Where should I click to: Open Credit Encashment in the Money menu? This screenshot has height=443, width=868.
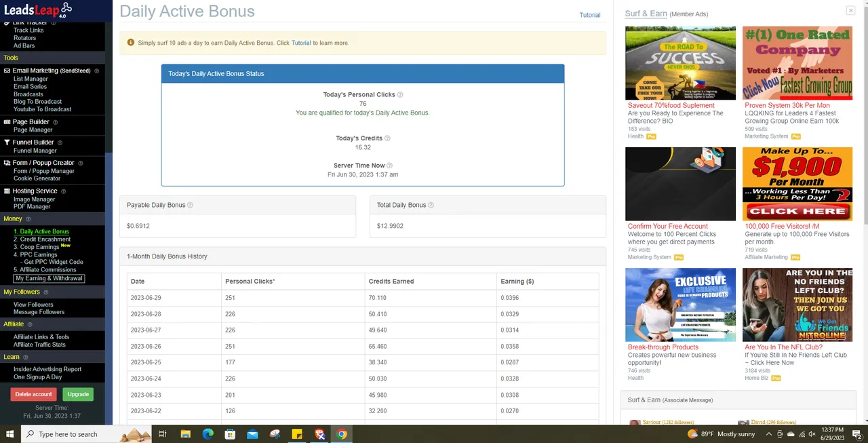pos(45,239)
